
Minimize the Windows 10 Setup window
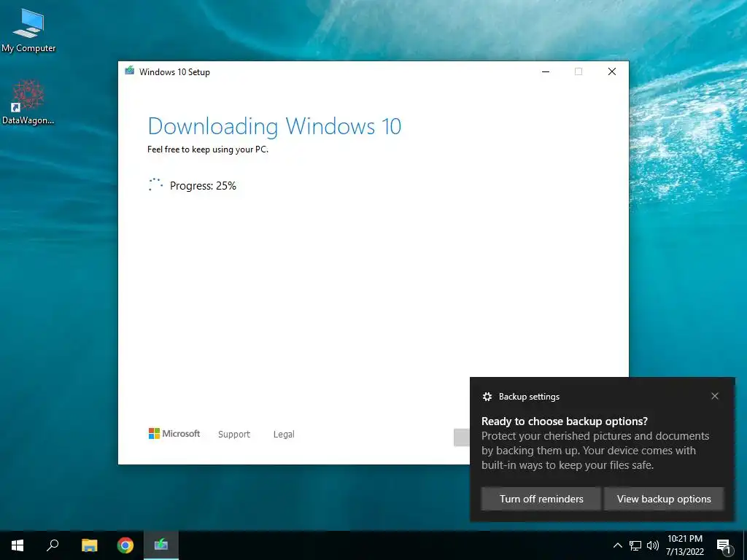546,71
